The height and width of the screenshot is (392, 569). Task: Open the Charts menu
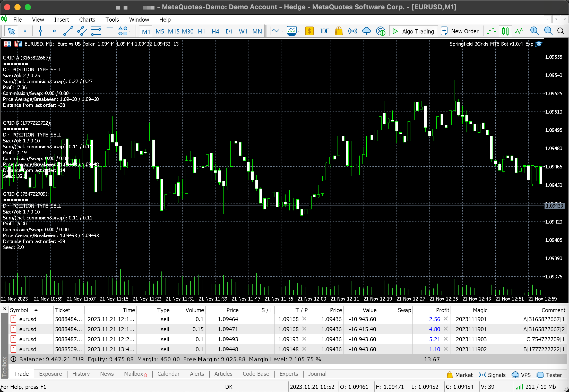click(x=87, y=20)
